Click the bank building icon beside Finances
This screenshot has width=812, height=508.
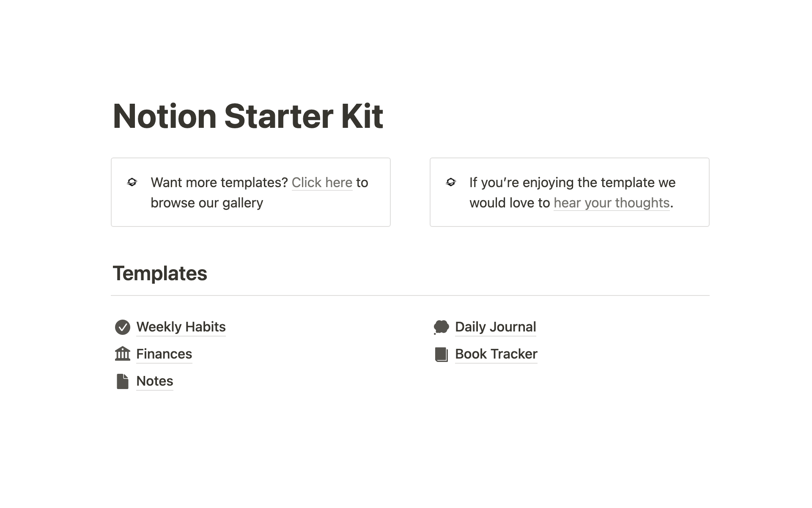coord(123,354)
